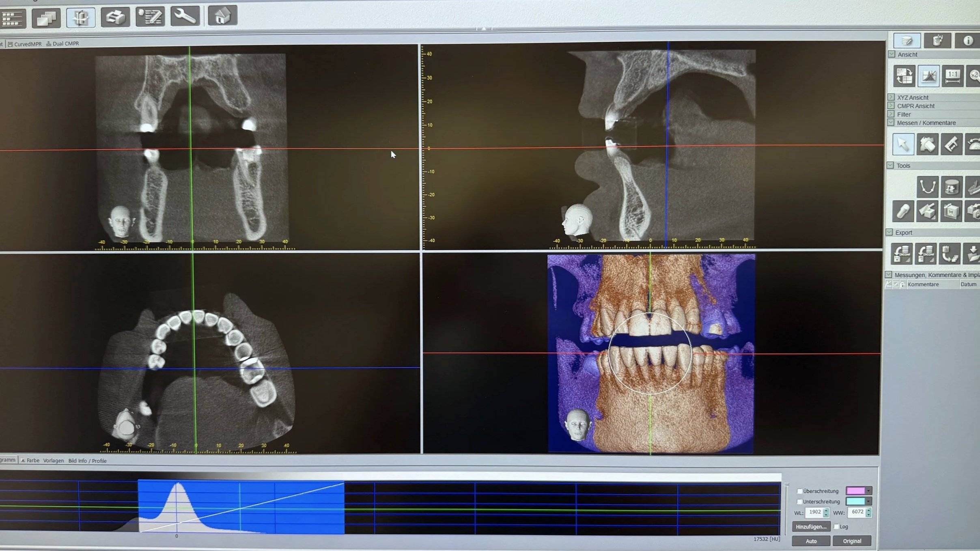Toggle the Log checkbox next to Hinzufügen
The image size is (980, 551).
coord(836,526)
